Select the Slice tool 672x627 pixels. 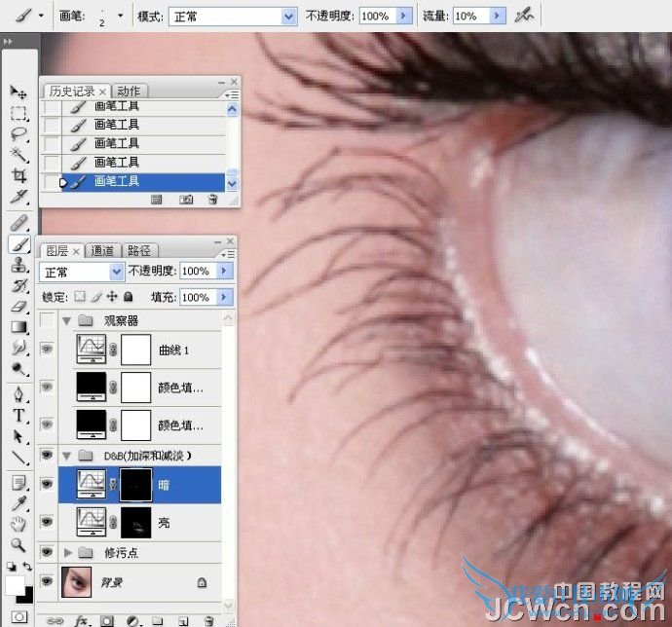[18, 197]
